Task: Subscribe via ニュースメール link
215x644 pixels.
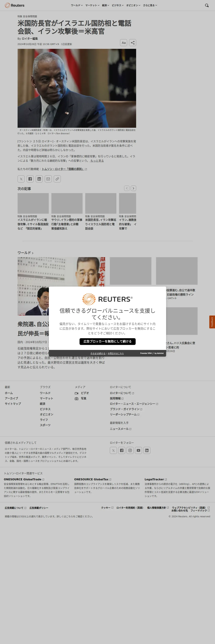Action: coord(121,429)
